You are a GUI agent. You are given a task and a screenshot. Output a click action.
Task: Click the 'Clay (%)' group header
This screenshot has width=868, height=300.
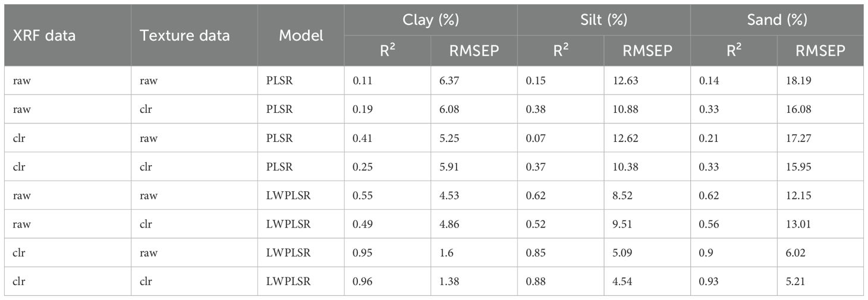click(430, 20)
